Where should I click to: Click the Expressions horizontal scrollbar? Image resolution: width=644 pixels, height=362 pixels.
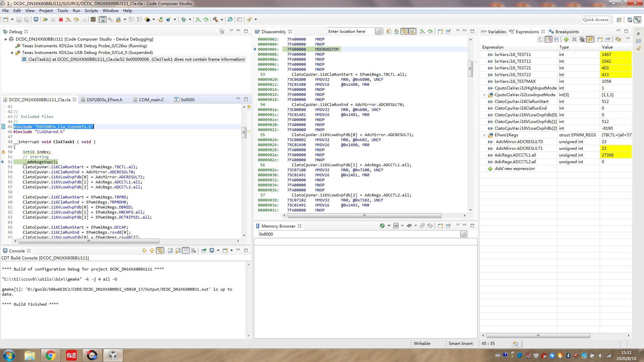tap(538, 336)
